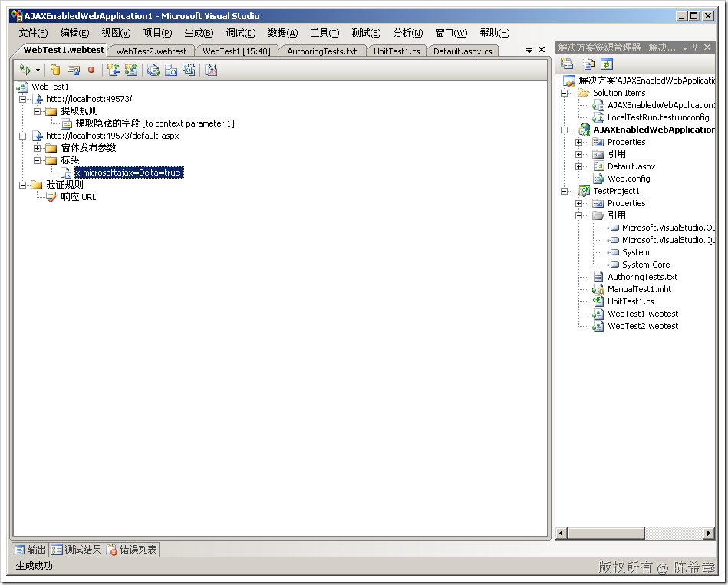This screenshot has height=585, width=728.
Task: Switch to AuthoringTests.txt tab
Action: 321,51
